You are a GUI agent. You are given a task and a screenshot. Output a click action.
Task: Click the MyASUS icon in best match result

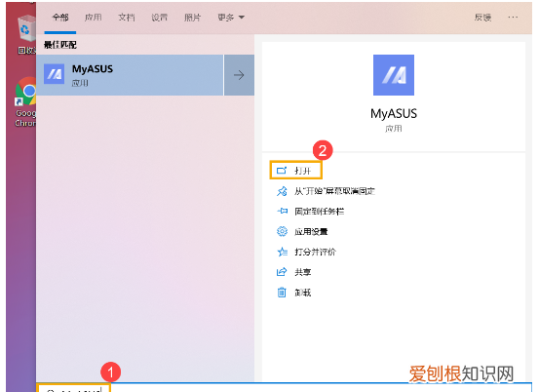pyautogui.click(x=54, y=74)
